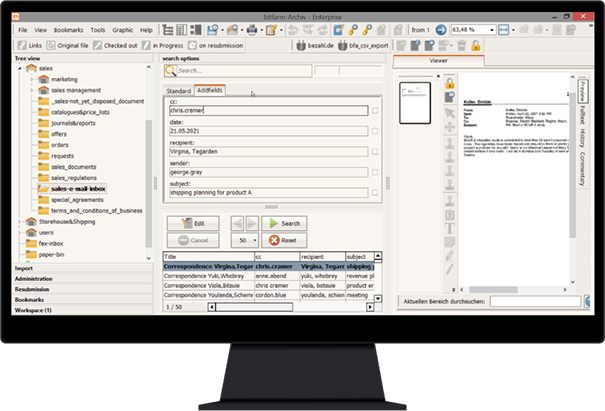The width and height of the screenshot is (605, 411).
Task: Click the clipboard edit icon
Action: pos(271,30)
